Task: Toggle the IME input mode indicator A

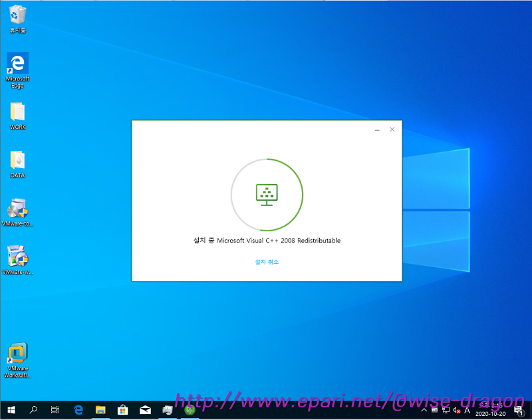Action: pyautogui.click(x=467, y=411)
